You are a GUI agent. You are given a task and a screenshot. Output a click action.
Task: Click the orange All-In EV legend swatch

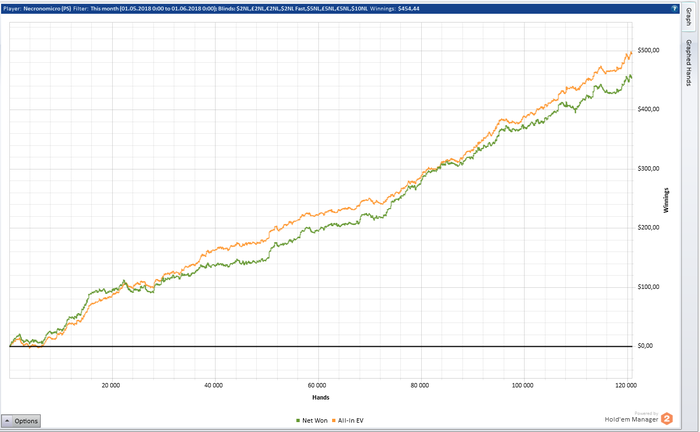[x=333, y=421]
